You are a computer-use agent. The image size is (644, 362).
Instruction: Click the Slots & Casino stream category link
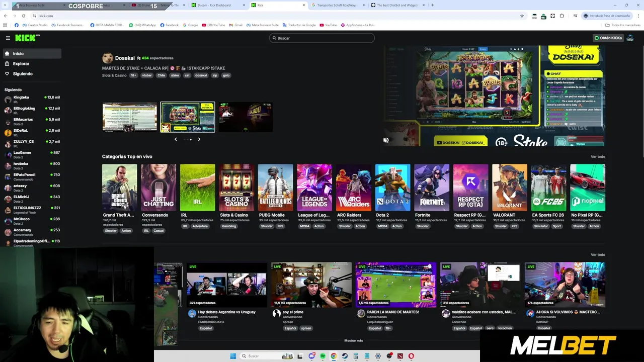click(114, 75)
